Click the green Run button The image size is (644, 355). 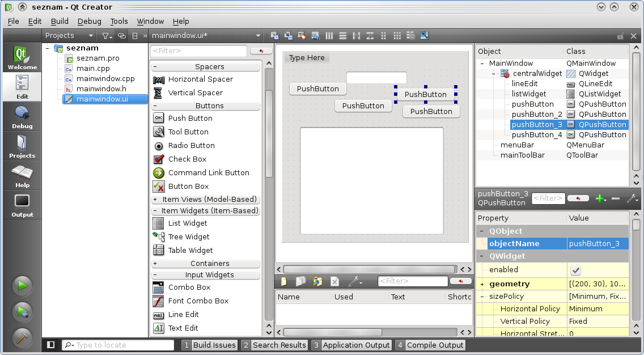pyautogui.click(x=22, y=286)
